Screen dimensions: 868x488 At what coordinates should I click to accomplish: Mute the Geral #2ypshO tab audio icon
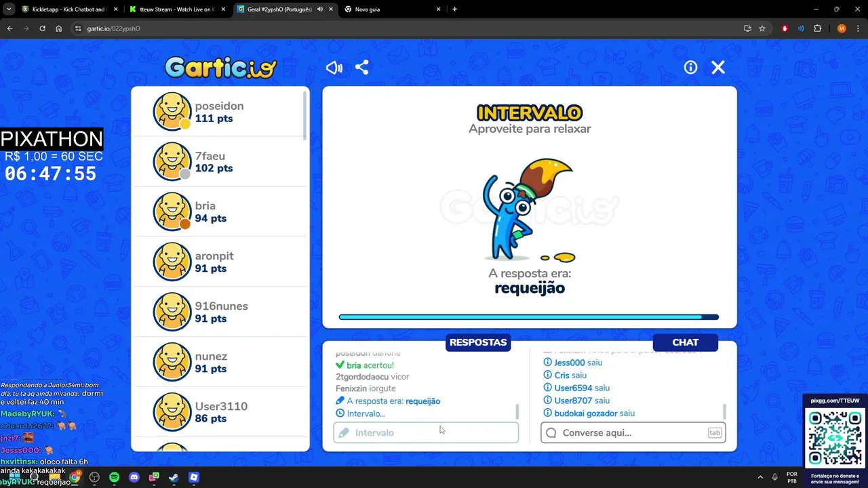319,9
